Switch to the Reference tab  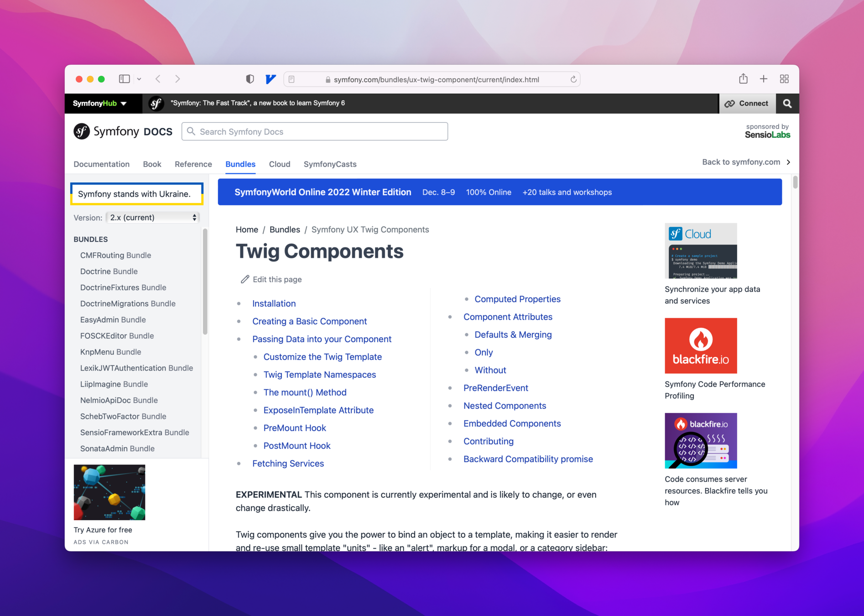coord(193,164)
